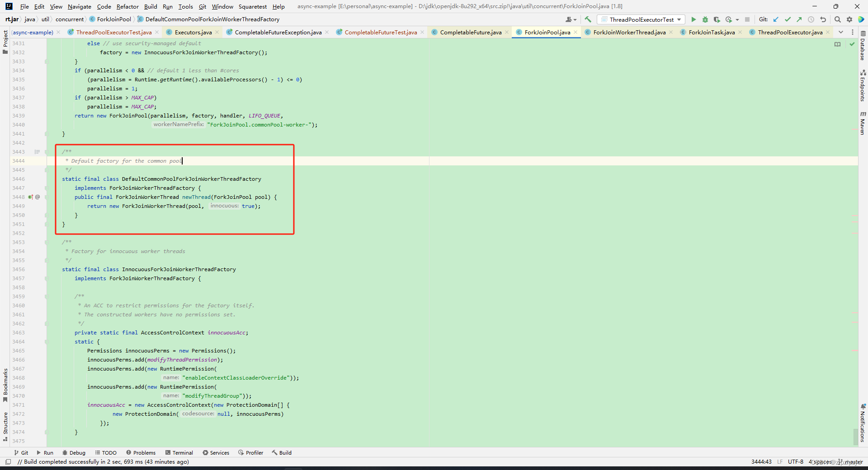The height and width of the screenshot is (470, 868).
Task: Run ThreadPoolExecutorTest with the green play icon
Action: 693,19
